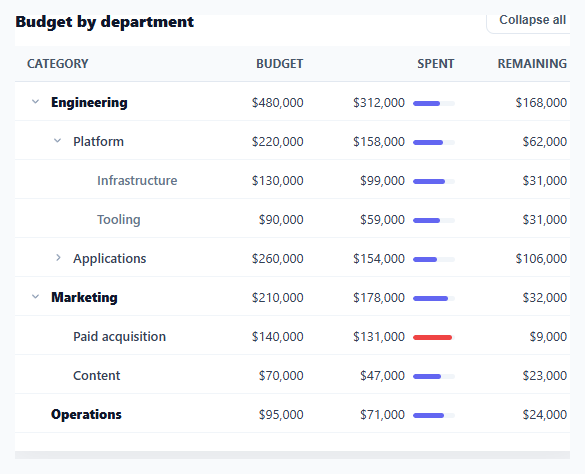
Task: Click the Marketing budget value $210,000
Action: point(278,298)
